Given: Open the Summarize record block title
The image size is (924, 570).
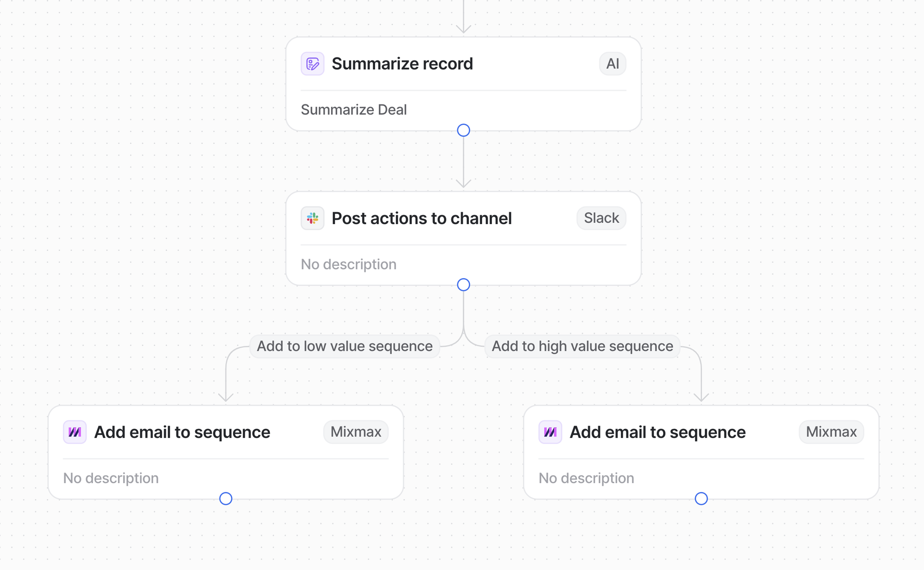Looking at the screenshot, I should coord(402,64).
